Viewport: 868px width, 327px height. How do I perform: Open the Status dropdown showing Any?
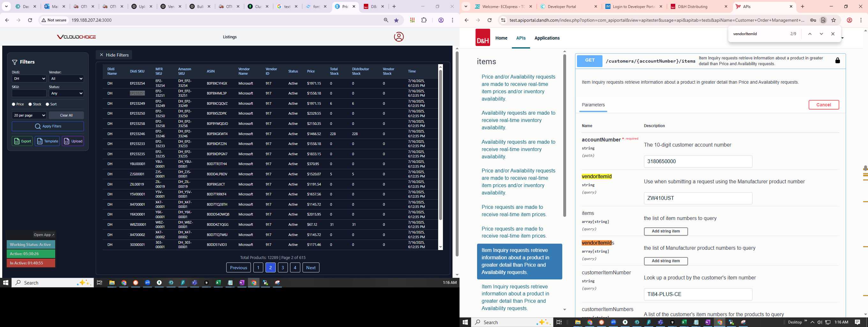pyautogui.click(x=66, y=93)
